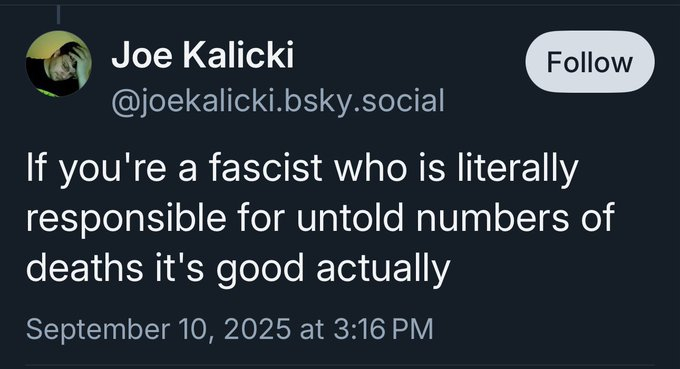Open Joe Kalicki's profile avatar
Viewport: 680px width, 369px height.
click(x=59, y=63)
